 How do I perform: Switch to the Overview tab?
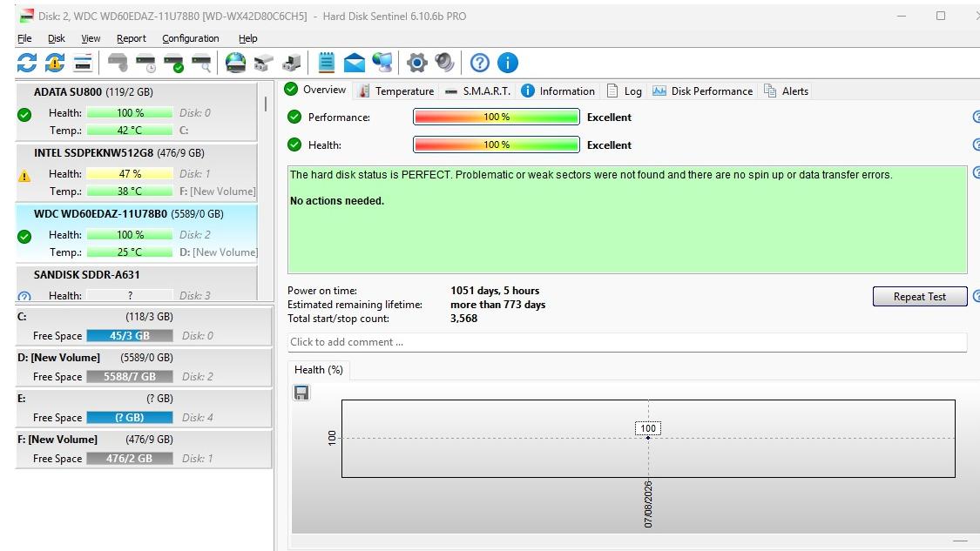pos(315,90)
